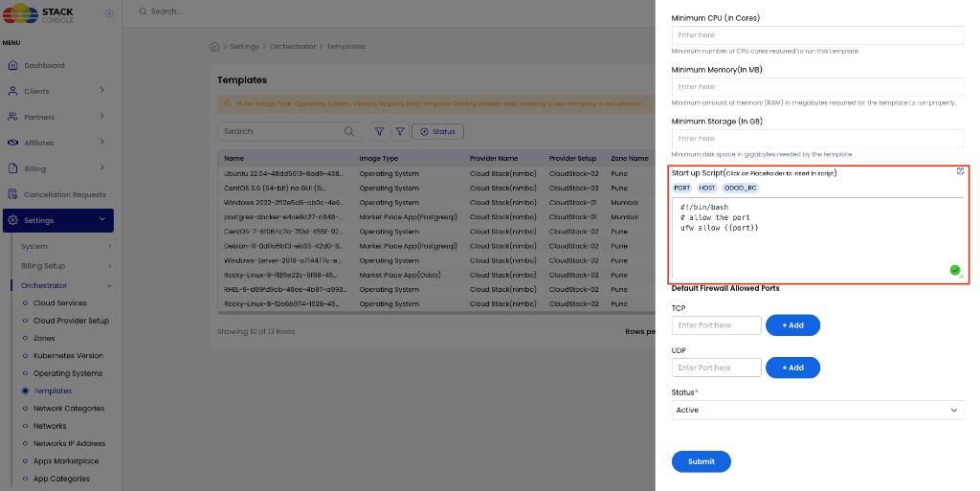Open Kubernetes Version in the sidebar
The height and width of the screenshot is (491, 980).
(x=68, y=355)
